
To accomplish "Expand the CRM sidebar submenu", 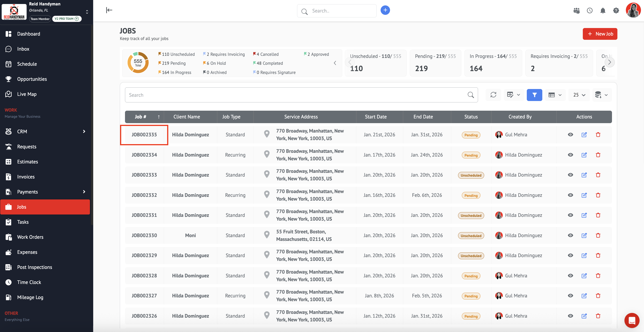I will click(84, 131).
